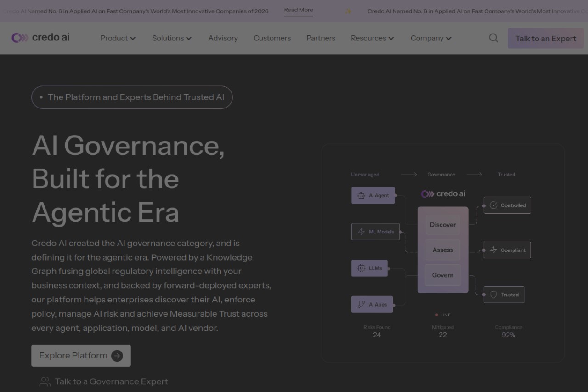Click the Trusted shield icon
Viewport: 588px width, 392px height.
(493, 295)
